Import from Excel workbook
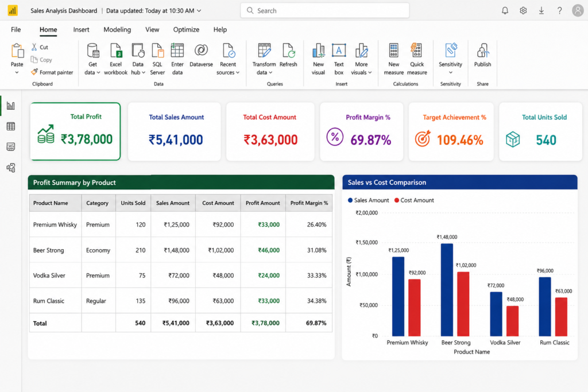This screenshot has height=392, width=588. pos(115,59)
